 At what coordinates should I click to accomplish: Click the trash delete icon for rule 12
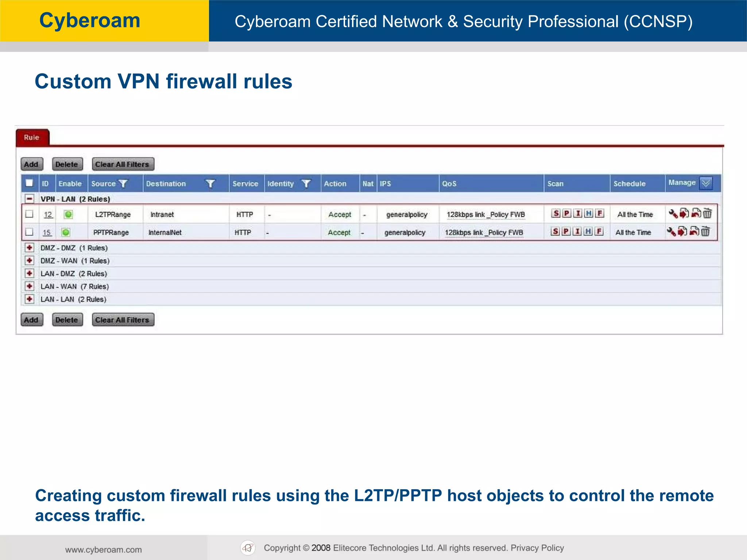pos(707,213)
